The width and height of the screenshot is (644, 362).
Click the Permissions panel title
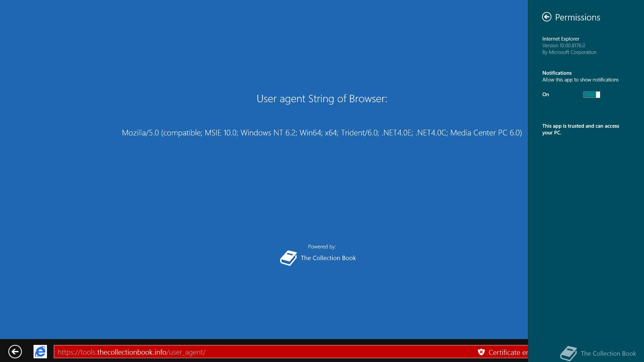pyautogui.click(x=577, y=17)
